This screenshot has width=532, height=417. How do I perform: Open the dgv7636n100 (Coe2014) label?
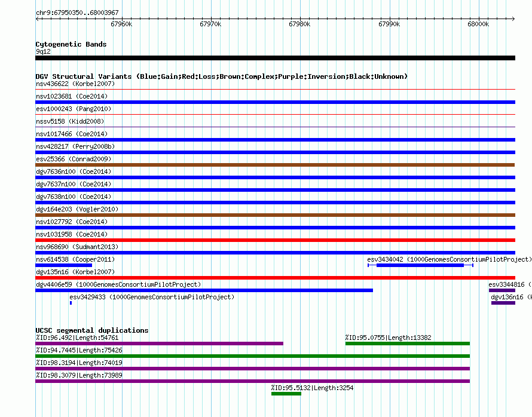(x=74, y=171)
